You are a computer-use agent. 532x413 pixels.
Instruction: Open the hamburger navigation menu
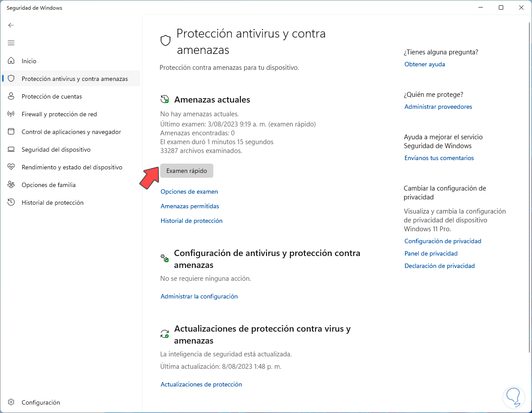point(11,43)
